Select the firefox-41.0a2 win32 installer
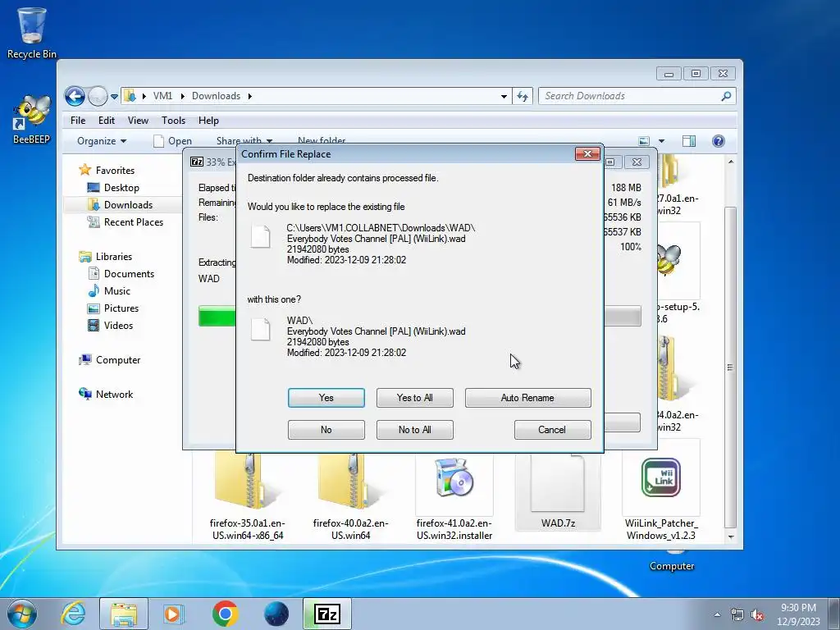This screenshot has width=840, height=630. [x=454, y=495]
